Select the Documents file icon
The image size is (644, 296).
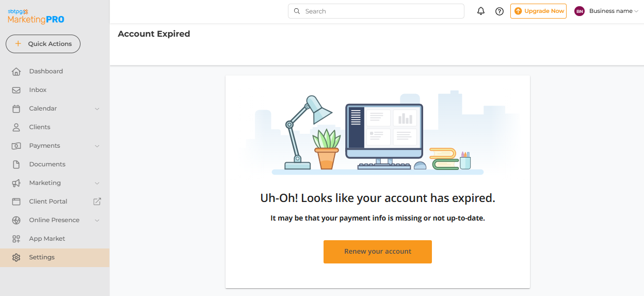(x=16, y=164)
